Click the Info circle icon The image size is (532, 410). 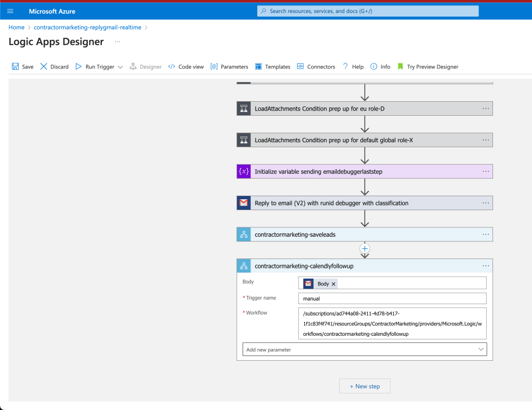pos(374,66)
